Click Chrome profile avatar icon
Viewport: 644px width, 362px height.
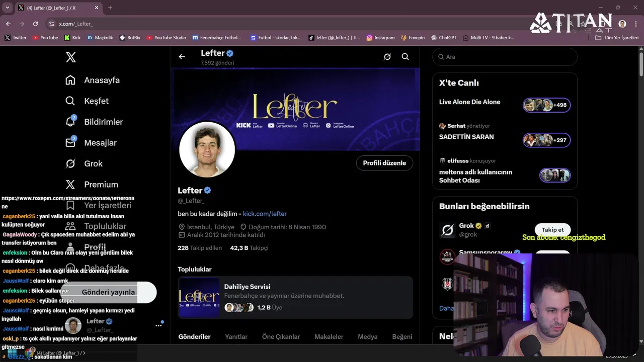(x=622, y=24)
